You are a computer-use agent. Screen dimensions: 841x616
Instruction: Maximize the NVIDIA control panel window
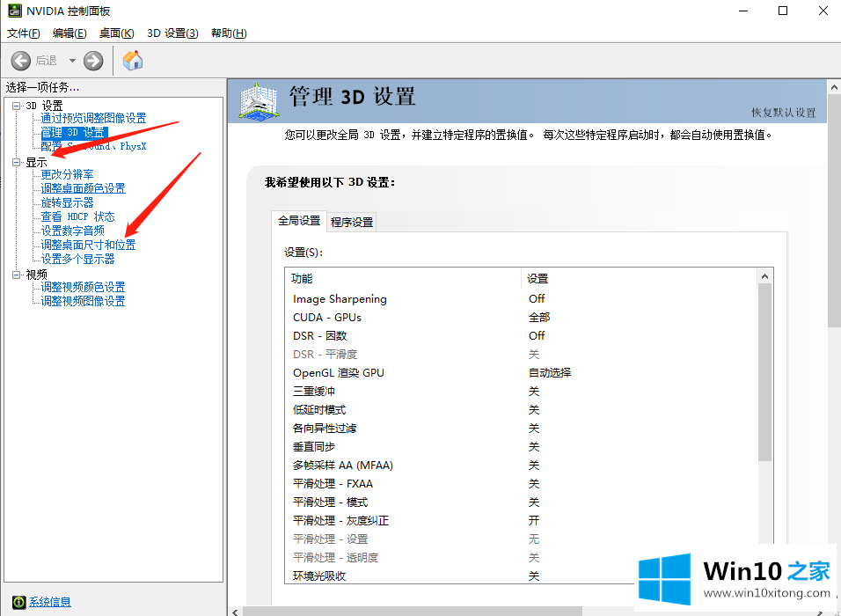[783, 11]
